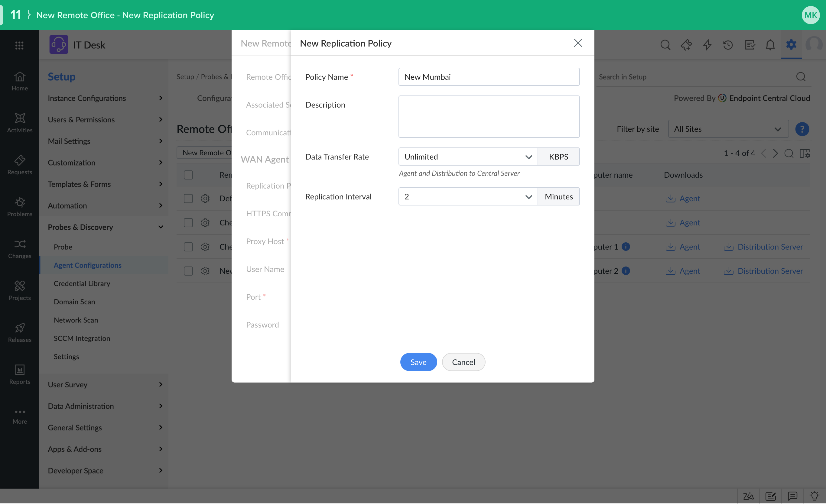Open the MK user avatar
Viewport: 826px width, 504px height.
pyautogui.click(x=811, y=15)
